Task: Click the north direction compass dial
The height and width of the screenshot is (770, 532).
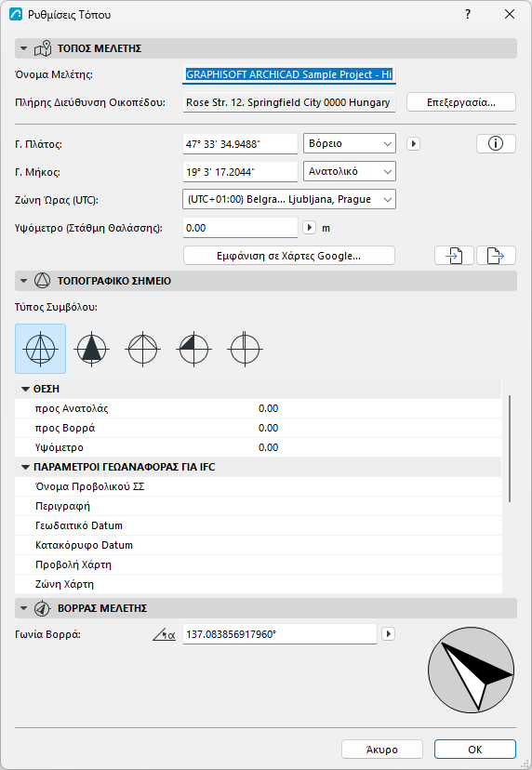Action: tap(471, 670)
